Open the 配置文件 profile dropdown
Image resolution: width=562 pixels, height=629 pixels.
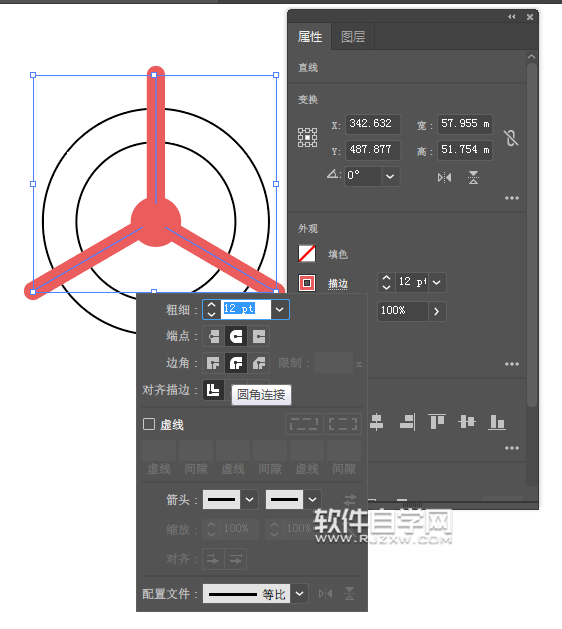[300, 594]
